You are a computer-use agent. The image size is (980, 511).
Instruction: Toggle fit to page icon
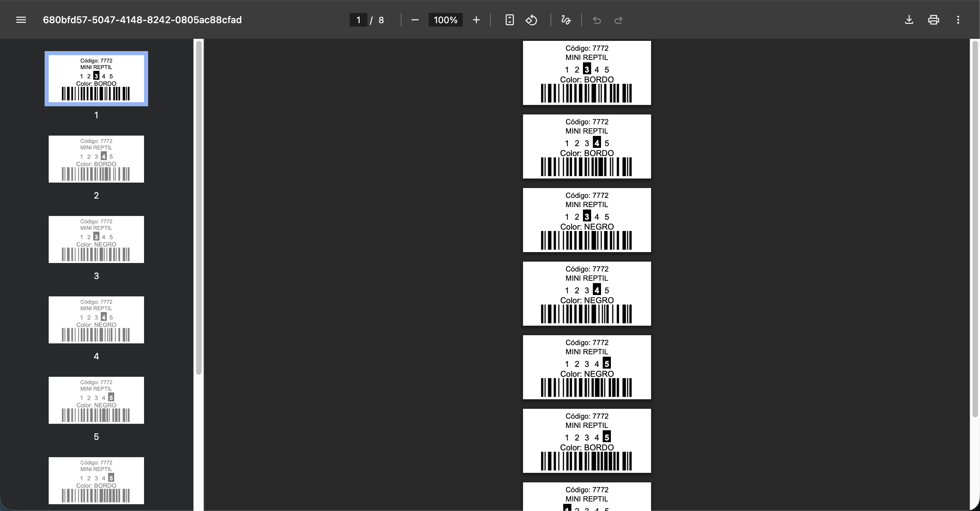[x=509, y=20]
